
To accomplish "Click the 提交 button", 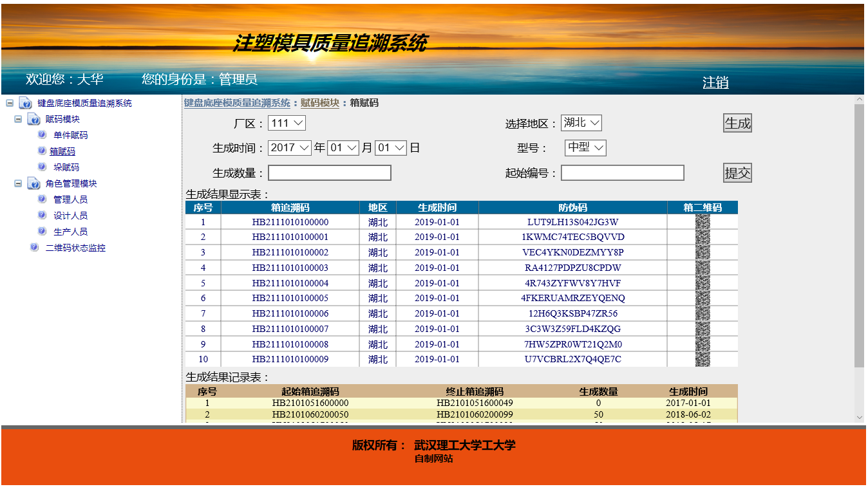I will point(737,173).
